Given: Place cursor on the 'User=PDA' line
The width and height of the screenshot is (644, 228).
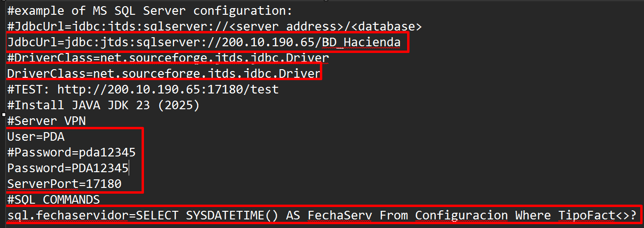Looking at the screenshot, I should (x=36, y=137).
